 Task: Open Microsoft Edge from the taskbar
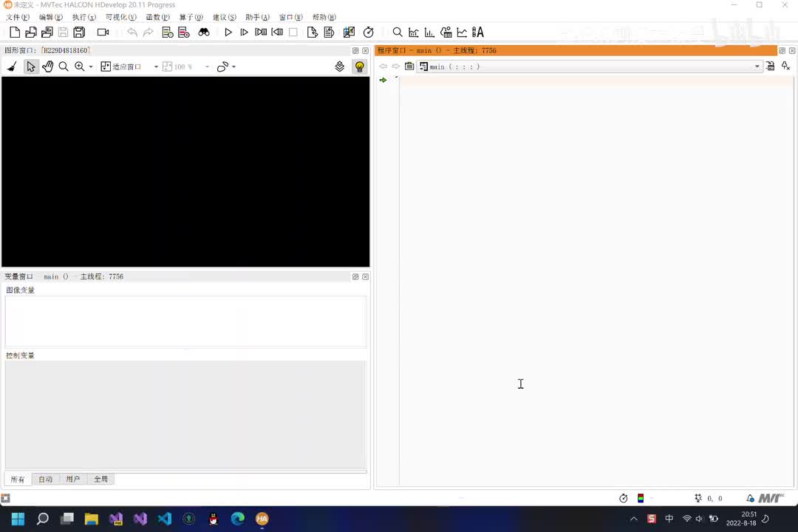point(238,519)
